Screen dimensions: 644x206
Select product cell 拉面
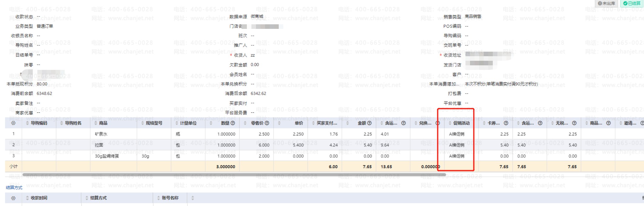click(x=99, y=145)
